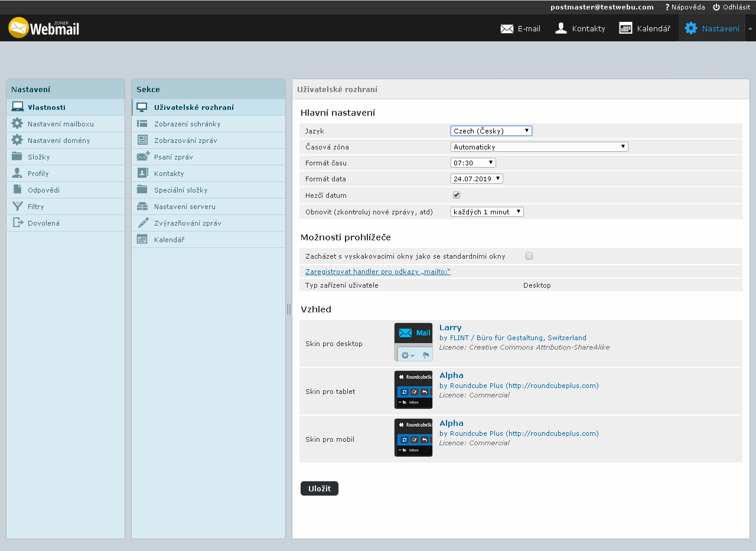Expand the Časová zóna dropdown
Image resolution: width=756 pixels, height=551 pixels.
click(x=539, y=147)
